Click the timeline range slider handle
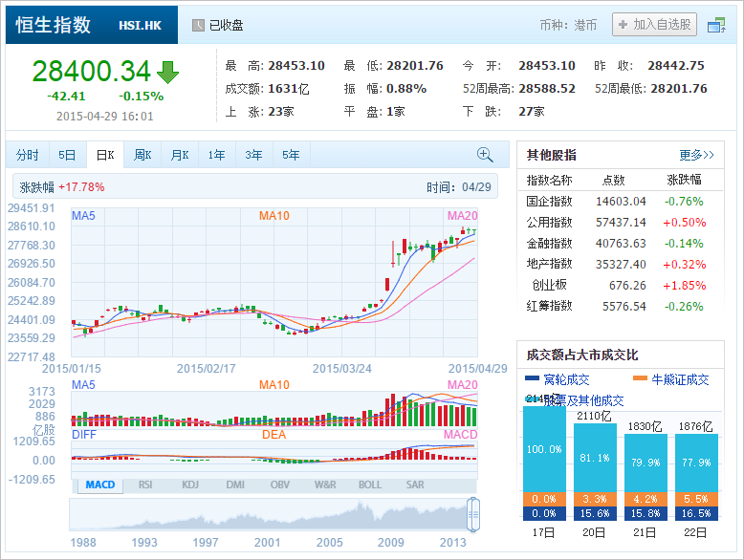The image size is (744, 560). point(473,514)
